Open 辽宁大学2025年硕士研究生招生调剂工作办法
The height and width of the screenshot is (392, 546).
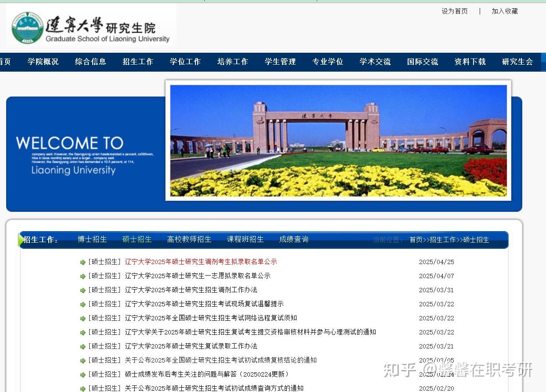(191, 290)
